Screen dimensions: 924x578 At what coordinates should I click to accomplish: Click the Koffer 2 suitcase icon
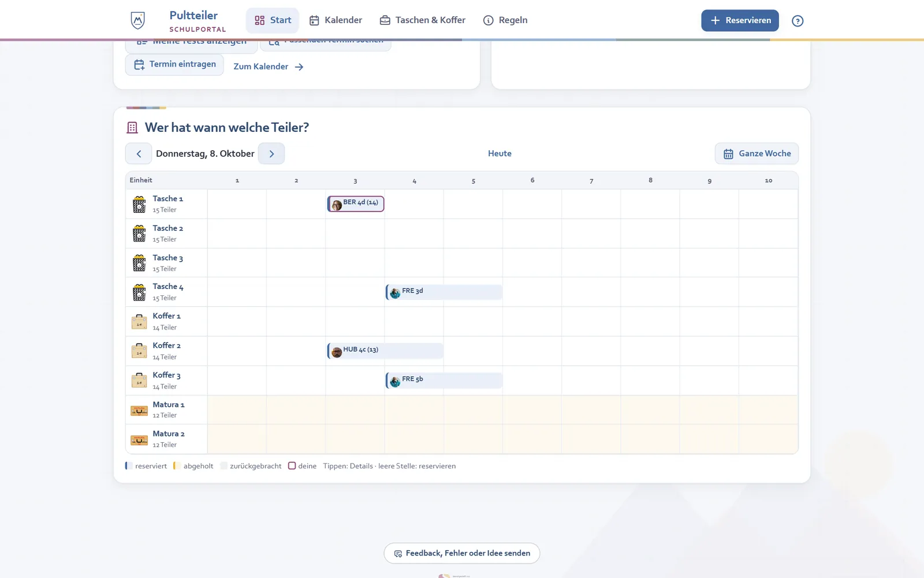click(x=139, y=351)
